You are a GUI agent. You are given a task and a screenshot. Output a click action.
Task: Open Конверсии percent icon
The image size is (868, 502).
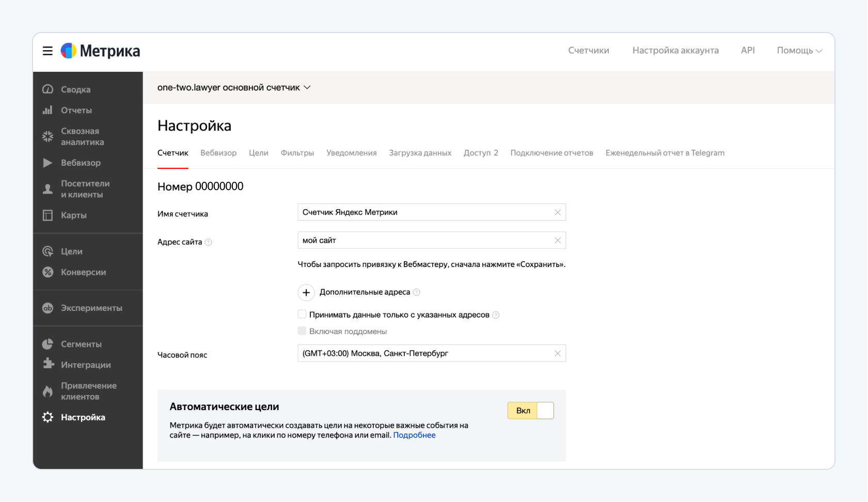[x=48, y=272]
